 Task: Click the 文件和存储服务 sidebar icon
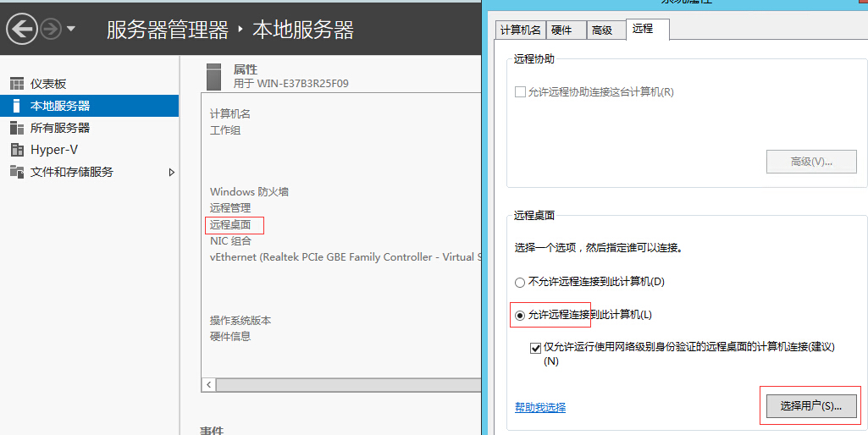click(x=16, y=172)
